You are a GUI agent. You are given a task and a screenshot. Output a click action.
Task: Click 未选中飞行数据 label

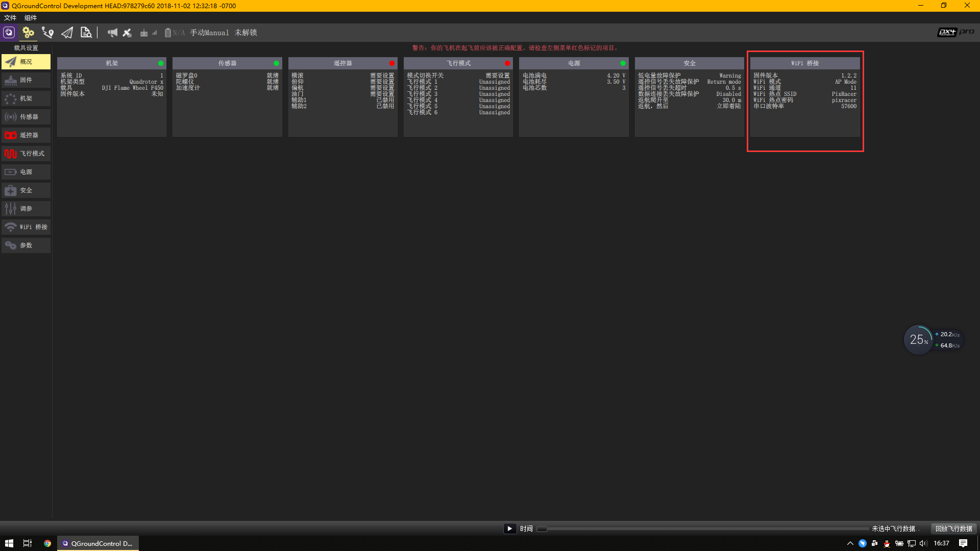[895, 529]
